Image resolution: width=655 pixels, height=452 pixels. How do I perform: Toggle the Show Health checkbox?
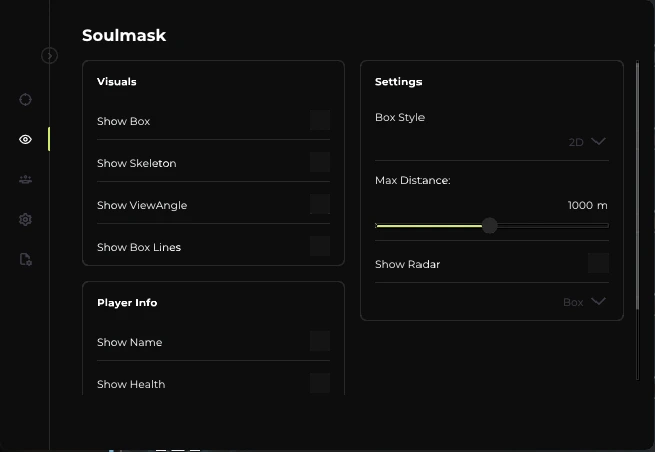(x=320, y=383)
